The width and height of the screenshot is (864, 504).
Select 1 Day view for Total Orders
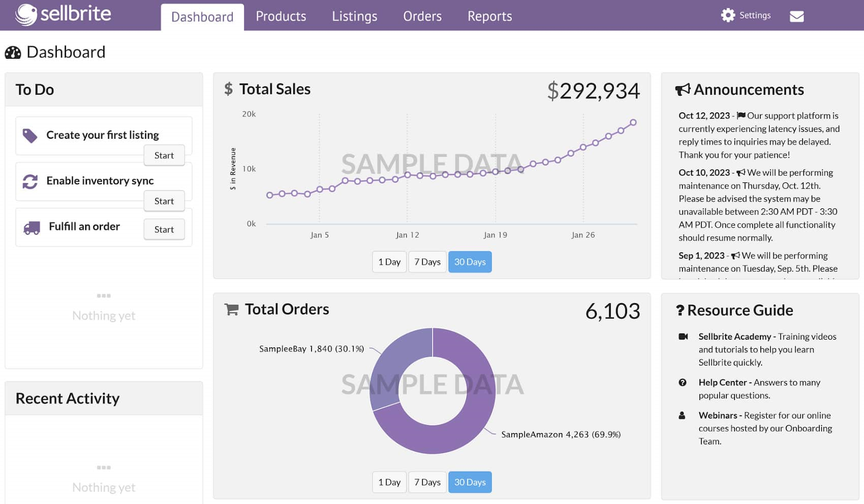(x=389, y=482)
